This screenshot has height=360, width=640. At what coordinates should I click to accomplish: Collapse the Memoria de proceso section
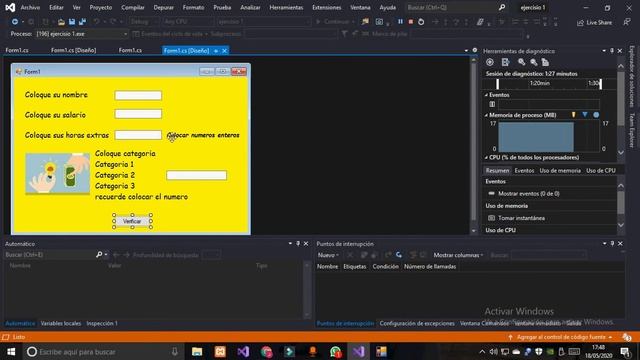point(486,115)
